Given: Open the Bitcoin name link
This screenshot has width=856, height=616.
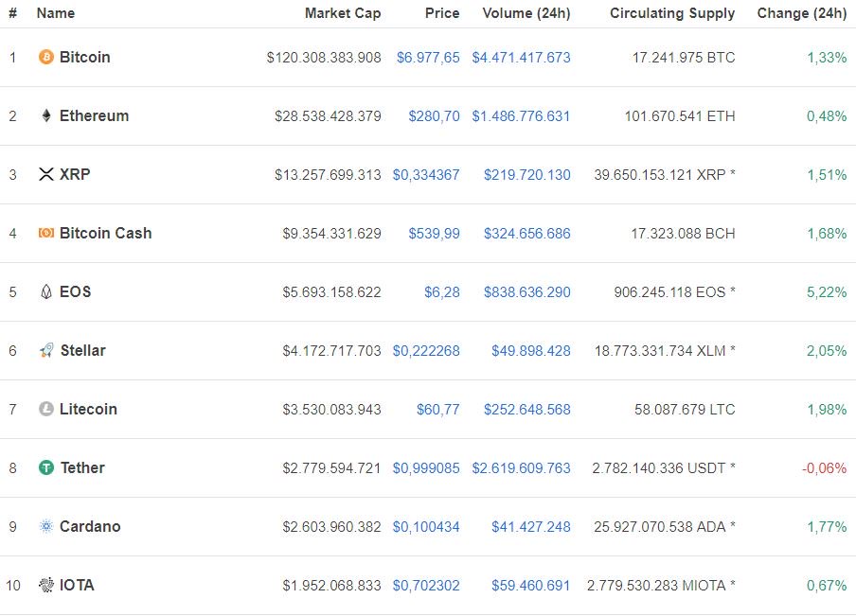Looking at the screenshot, I should tap(84, 57).
